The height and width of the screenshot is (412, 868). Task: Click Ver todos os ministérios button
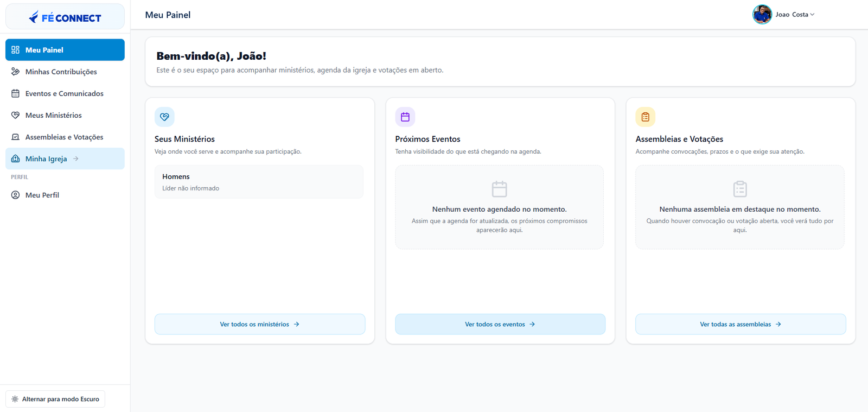(x=260, y=324)
